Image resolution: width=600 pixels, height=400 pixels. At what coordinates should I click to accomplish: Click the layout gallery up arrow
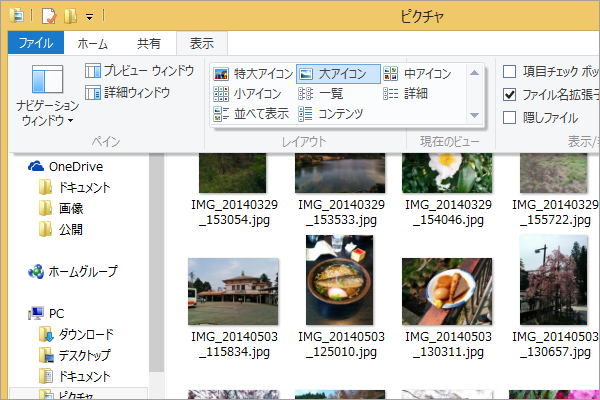pos(474,73)
